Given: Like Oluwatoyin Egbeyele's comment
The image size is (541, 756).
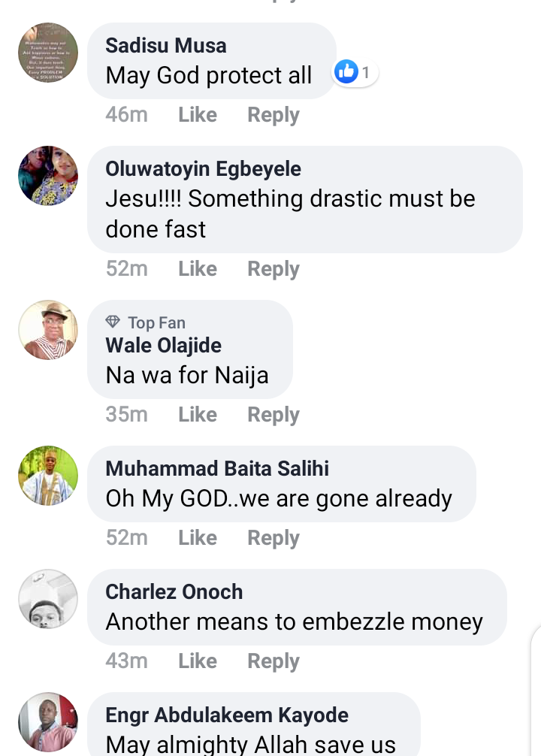Looking at the screenshot, I should (198, 268).
